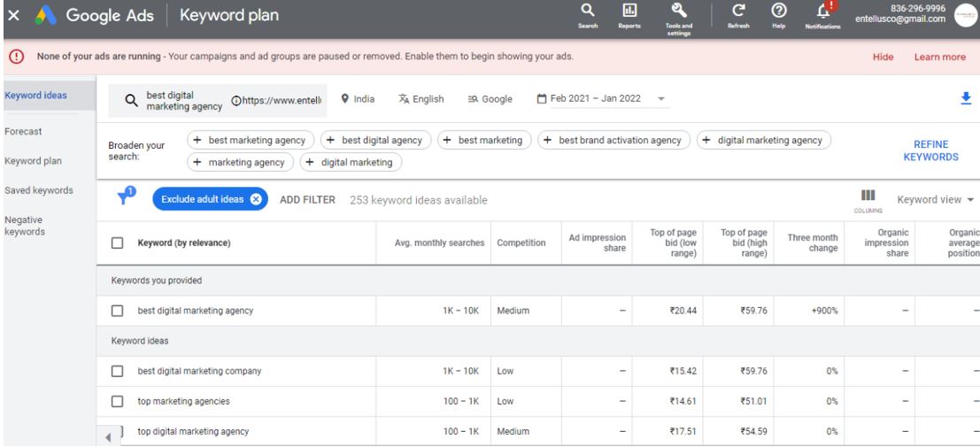Viewport: 980px width, 447px height.
Task: Click the Refresh icon
Action: point(738,15)
